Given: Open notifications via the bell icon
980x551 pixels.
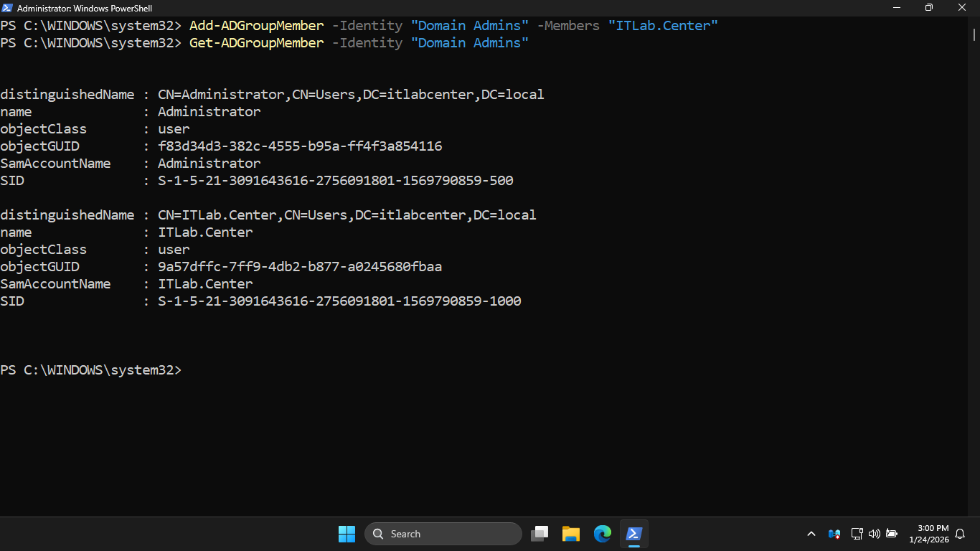Looking at the screenshot, I should click(960, 534).
